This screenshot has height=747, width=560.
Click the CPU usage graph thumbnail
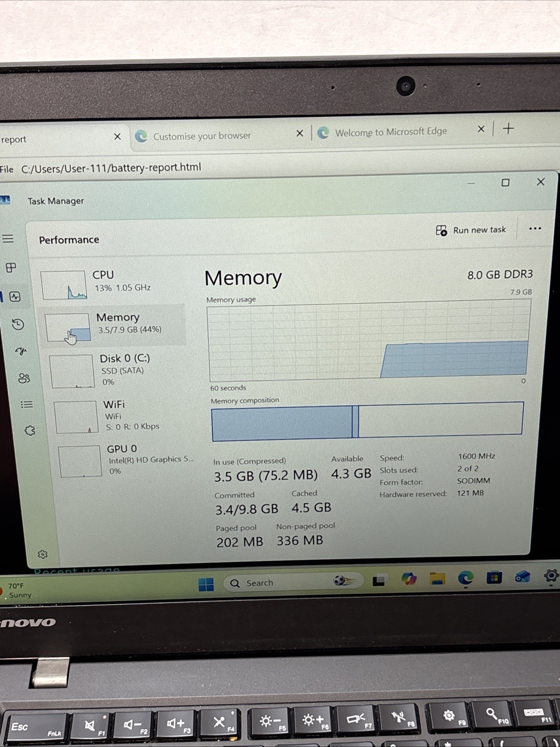click(64, 285)
